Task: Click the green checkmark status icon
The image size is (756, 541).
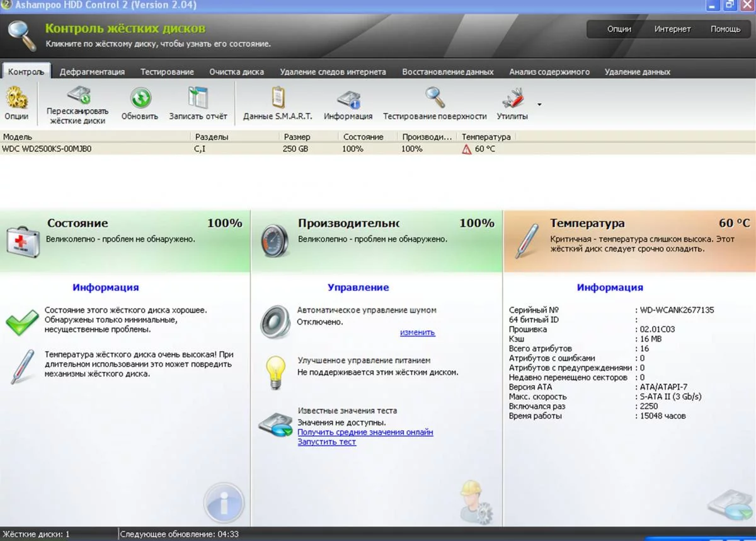Action: pos(22,322)
